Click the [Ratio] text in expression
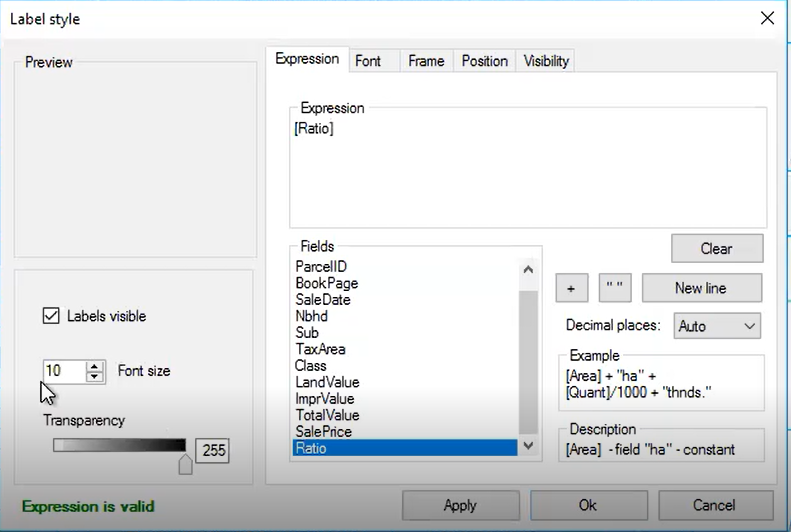This screenshot has height=532, width=791. 314,129
